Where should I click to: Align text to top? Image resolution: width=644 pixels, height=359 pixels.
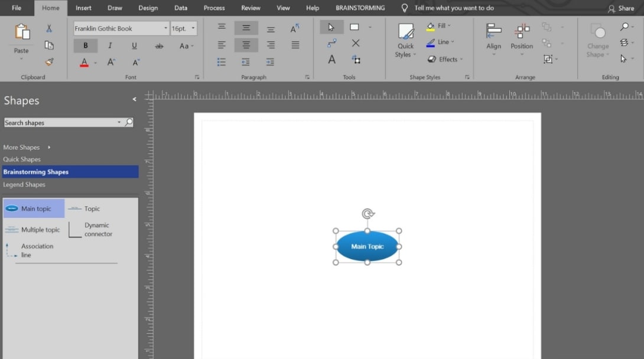(x=222, y=27)
